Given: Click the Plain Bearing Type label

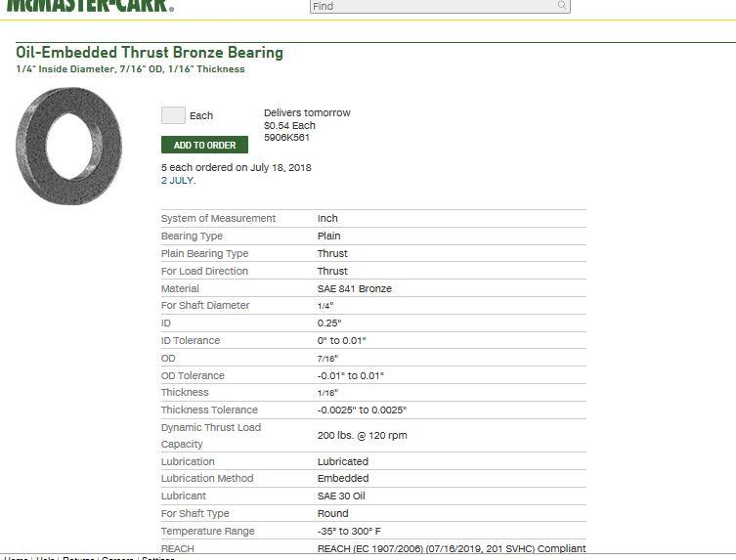Looking at the screenshot, I should (x=204, y=253).
